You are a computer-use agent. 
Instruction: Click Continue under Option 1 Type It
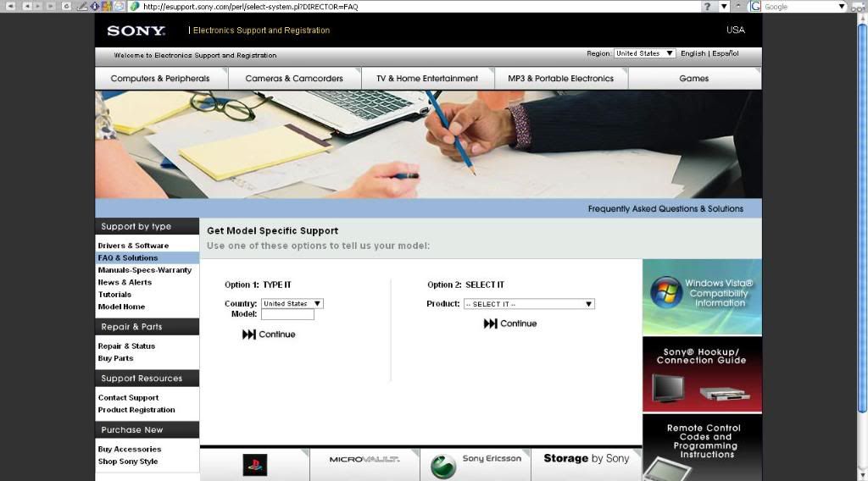coord(269,334)
